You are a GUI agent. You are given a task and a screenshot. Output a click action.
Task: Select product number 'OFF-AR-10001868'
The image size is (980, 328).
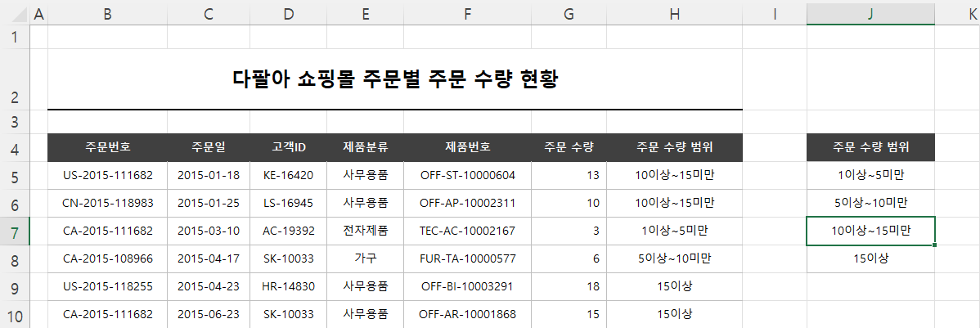467,314
